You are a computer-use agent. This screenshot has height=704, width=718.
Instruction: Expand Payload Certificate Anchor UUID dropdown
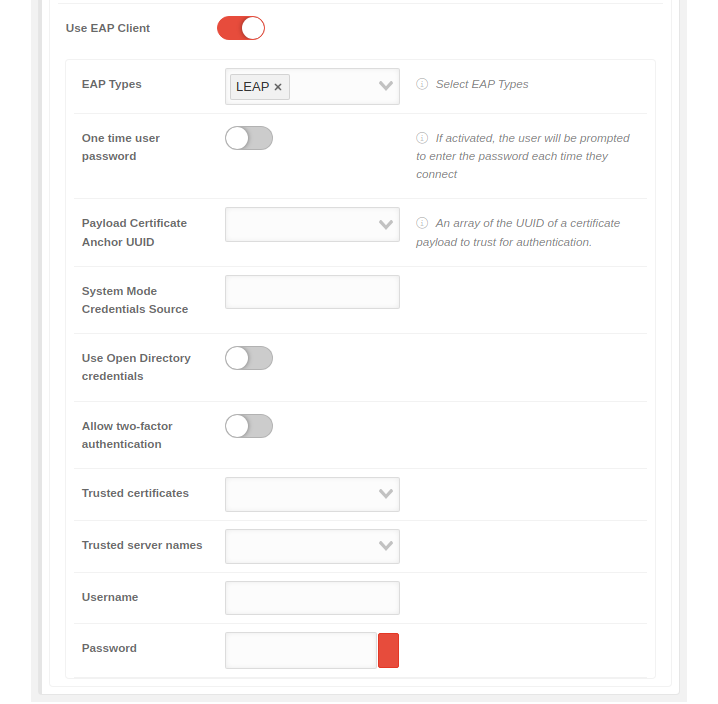point(386,225)
